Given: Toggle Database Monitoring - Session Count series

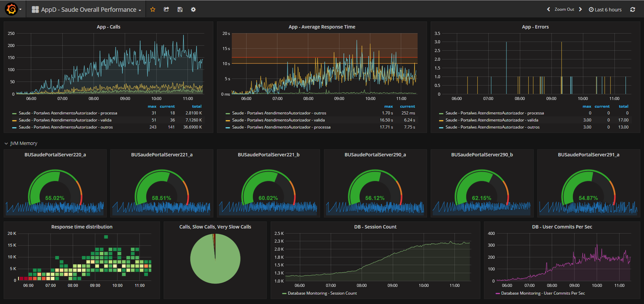Looking at the screenshot, I should tap(322, 293).
